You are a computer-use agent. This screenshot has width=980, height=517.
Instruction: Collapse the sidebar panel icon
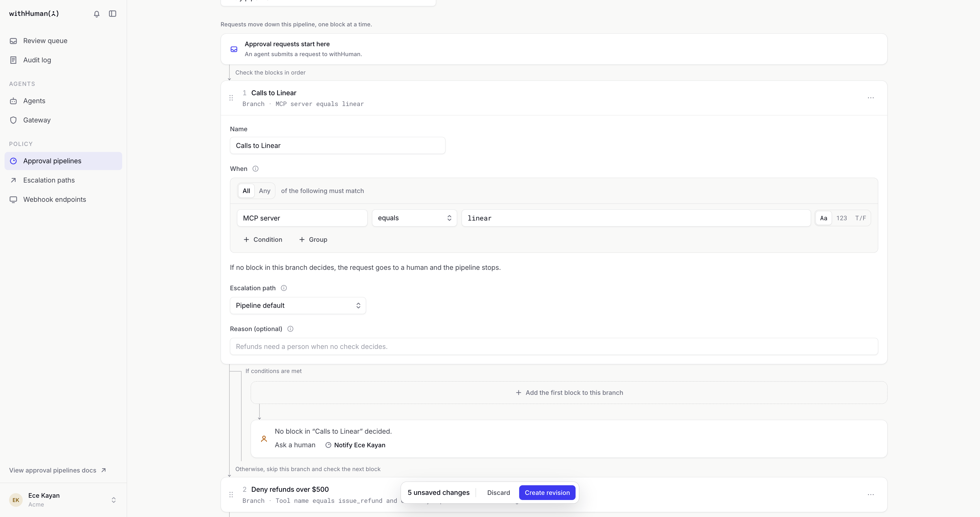click(x=113, y=14)
